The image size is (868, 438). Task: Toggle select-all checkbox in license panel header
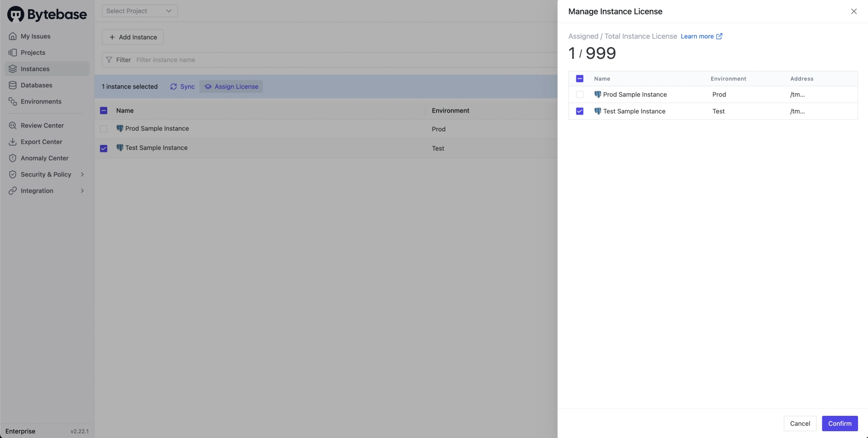(580, 79)
